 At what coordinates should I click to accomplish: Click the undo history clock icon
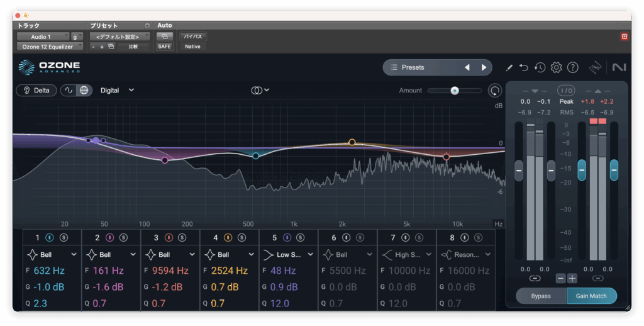pos(540,67)
